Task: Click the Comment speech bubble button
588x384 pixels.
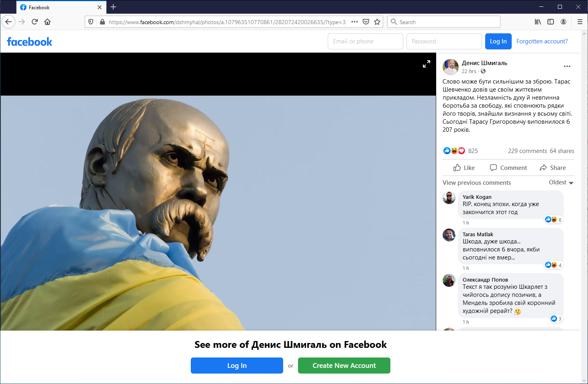Action: coord(508,168)
